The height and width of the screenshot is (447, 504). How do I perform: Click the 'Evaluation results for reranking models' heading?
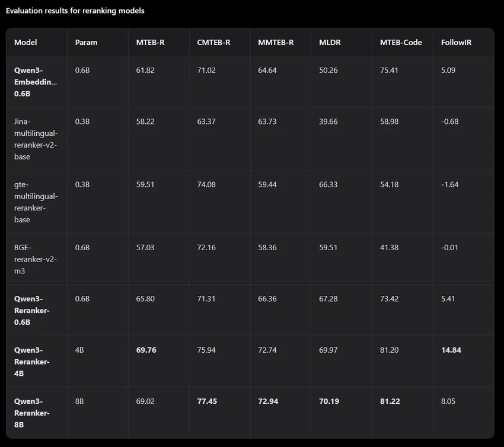tap(75, 11)
